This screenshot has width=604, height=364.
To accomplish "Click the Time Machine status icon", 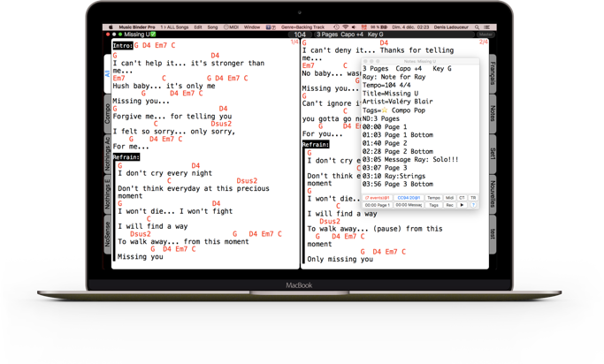I will click(x=336, y=27).
